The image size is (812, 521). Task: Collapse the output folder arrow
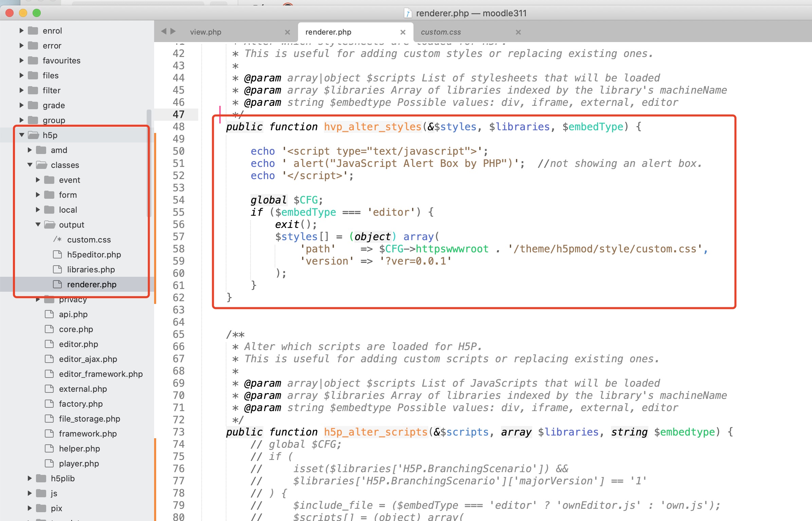[x=38, y=225]
